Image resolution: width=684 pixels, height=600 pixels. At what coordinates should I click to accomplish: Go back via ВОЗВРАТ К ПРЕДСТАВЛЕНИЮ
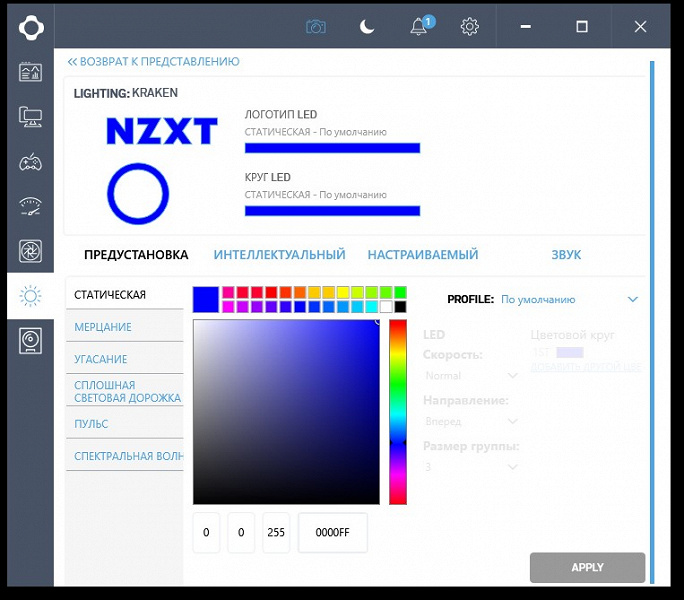pyautogui.click(x=154, y=62)
